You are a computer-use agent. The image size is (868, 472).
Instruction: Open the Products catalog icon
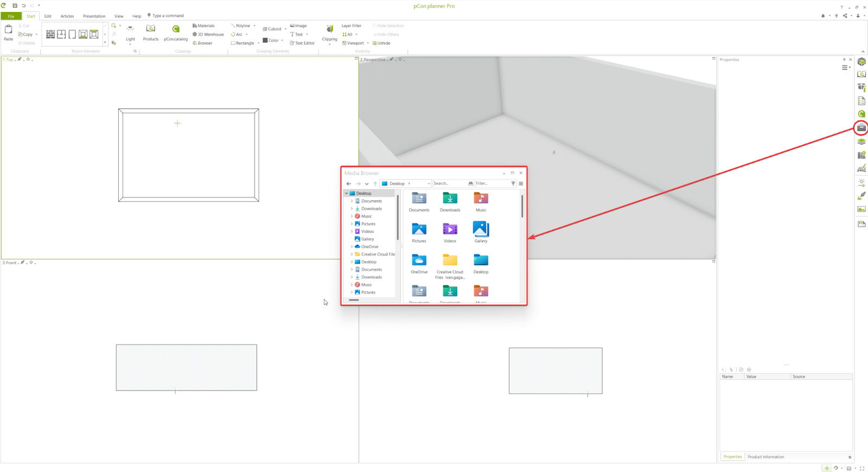(x=151, y=33)
